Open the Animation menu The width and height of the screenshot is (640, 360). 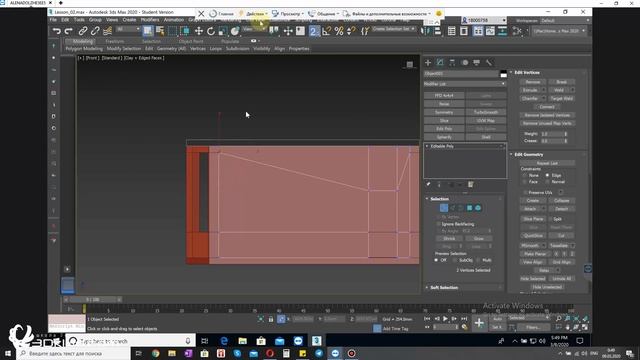click(174, 20)
